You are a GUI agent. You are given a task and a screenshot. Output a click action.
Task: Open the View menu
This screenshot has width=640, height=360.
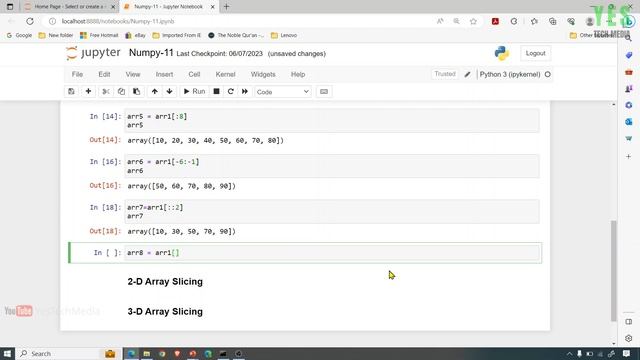133,74
